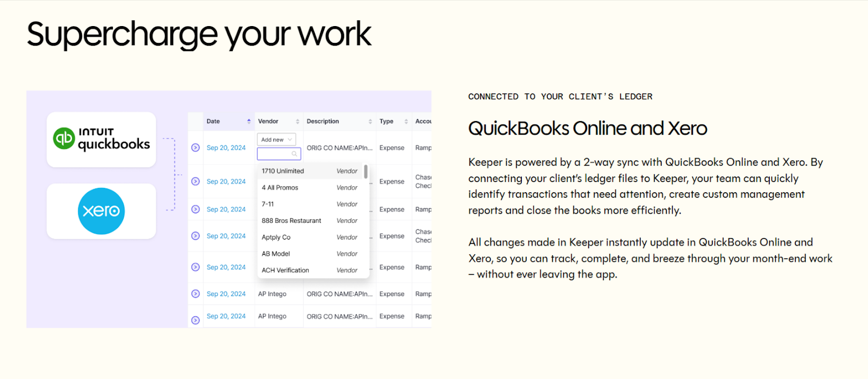Select '1710 Unlimited' from vendor list
Screen dimensions: 868x379
click(x=283, y=171)
